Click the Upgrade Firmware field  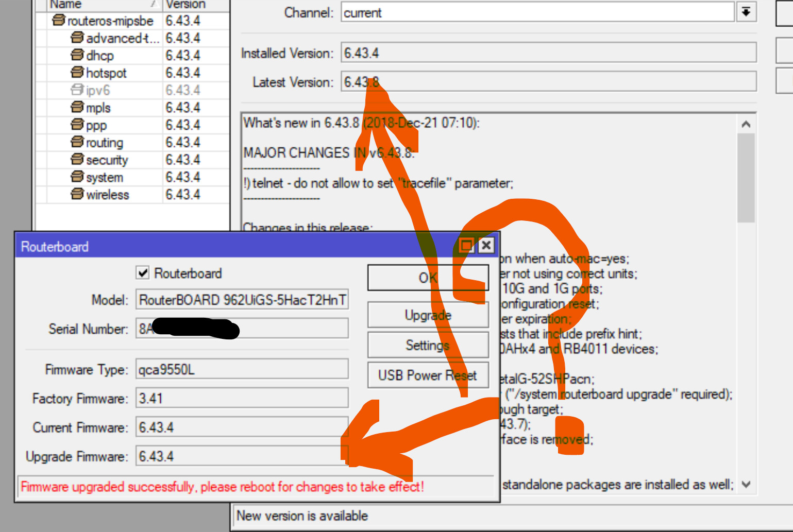[x=242, y=456]
